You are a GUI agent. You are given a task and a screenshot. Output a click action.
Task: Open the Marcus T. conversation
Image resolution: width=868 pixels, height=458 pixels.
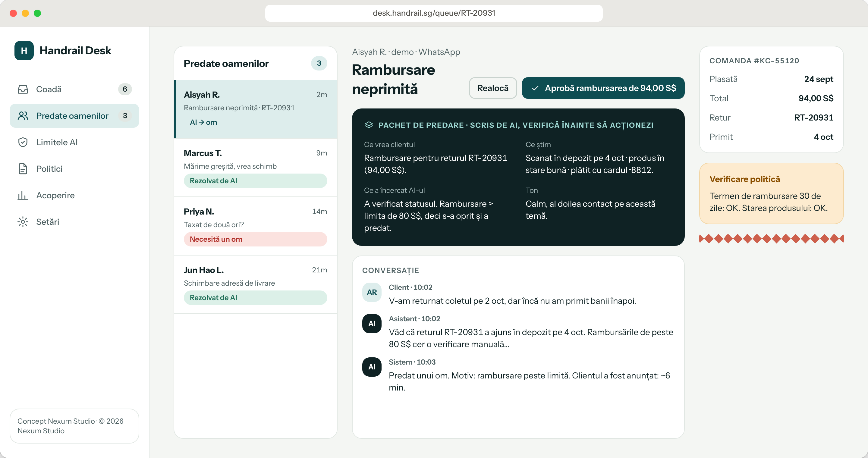click(x=255, y=168)
